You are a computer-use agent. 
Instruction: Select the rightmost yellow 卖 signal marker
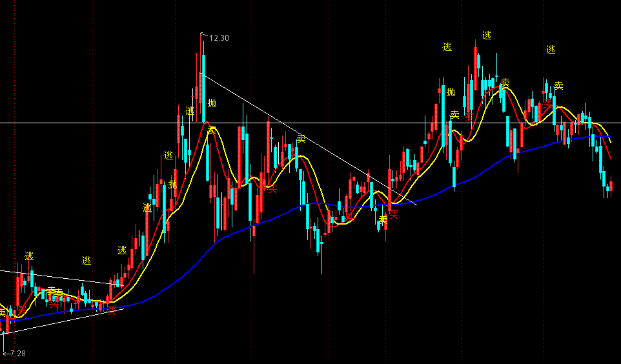tap(558, 85)
